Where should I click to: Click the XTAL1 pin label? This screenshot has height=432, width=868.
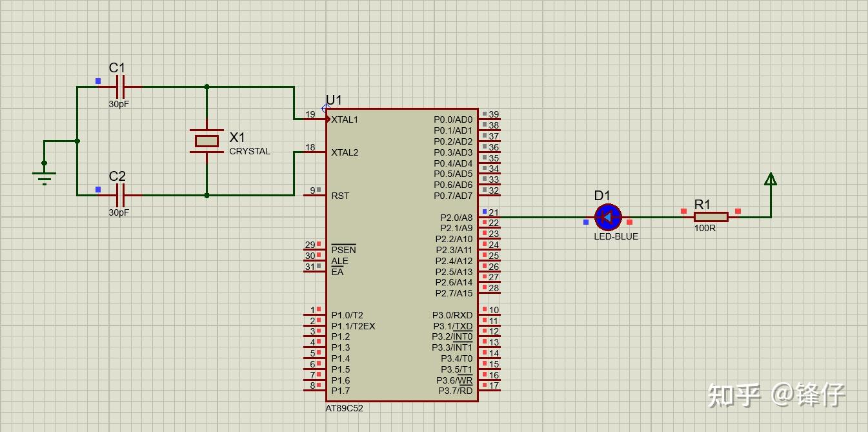pos(345,119)
